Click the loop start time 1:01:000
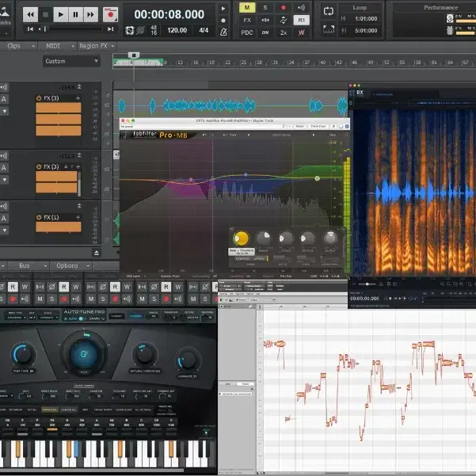 click(366, 19)
